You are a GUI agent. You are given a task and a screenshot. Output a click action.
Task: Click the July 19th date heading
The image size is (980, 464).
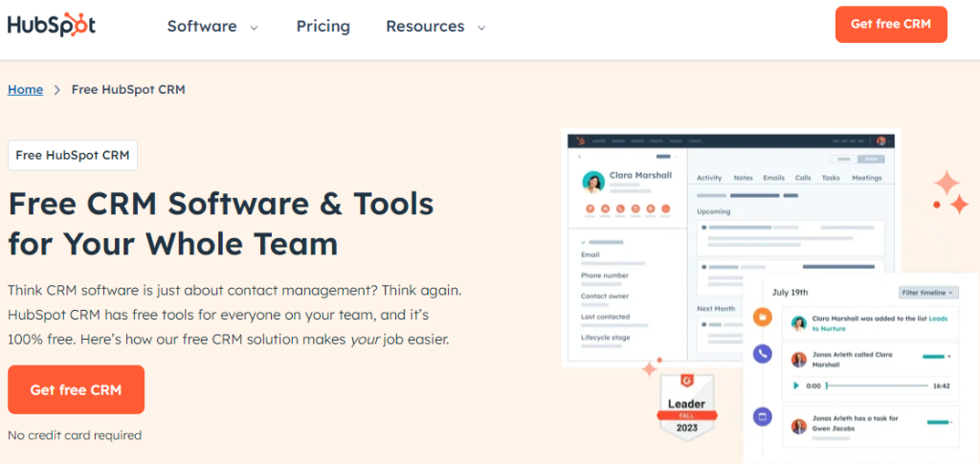coord(790,292)
